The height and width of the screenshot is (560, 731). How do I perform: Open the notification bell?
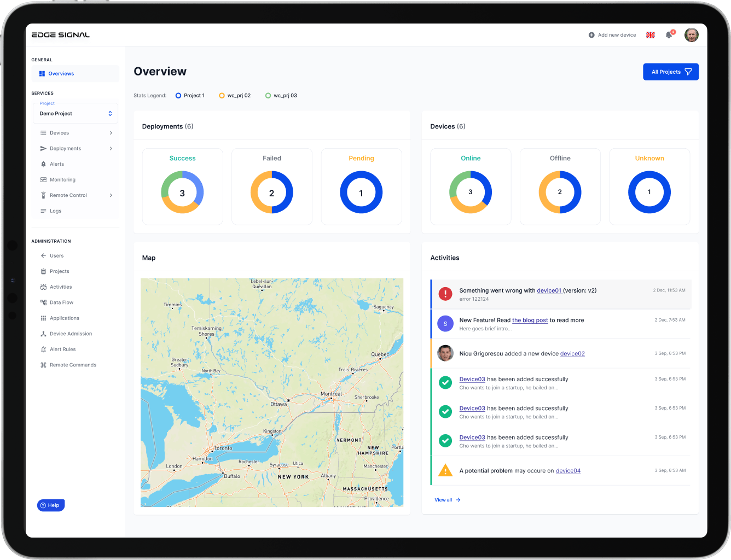click(x=668, y=34)
